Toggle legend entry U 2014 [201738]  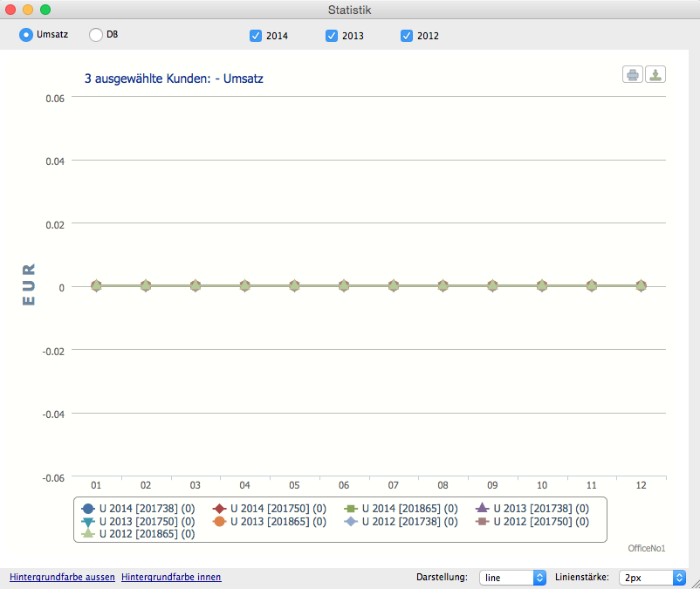[139, 508]
